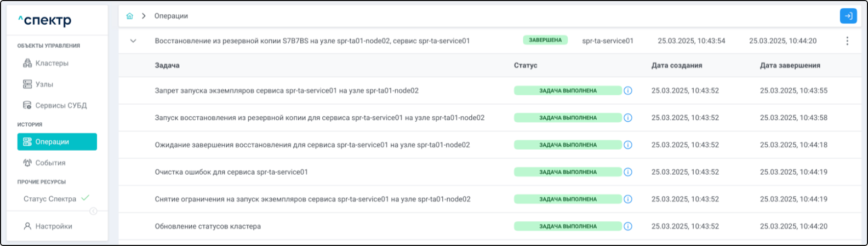This screenshot has width=868, height=246.
Task: Click the Операции breadcrumb link
Action: [x=171, y=16]
